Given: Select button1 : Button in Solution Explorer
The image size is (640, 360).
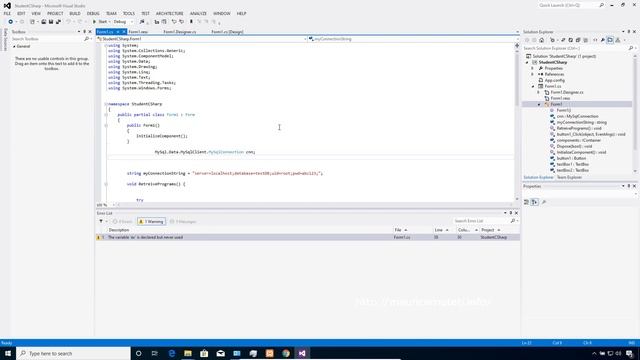Looking at the screenshot, I should point(571,158).
